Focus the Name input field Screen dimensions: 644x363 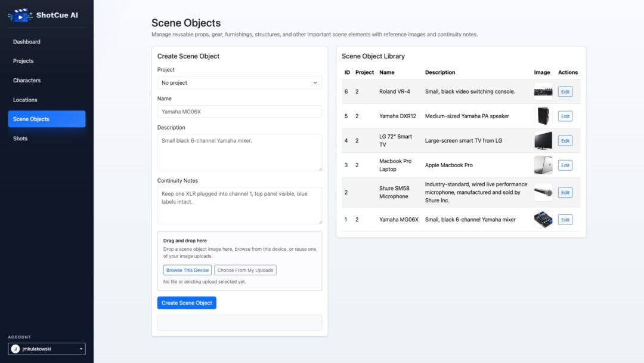(x=240, y=112)
